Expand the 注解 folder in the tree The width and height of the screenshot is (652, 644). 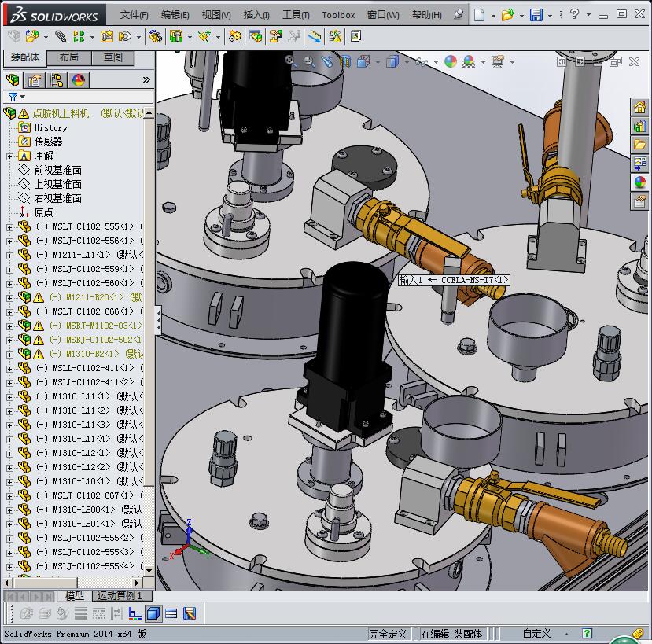coord(9,156)
